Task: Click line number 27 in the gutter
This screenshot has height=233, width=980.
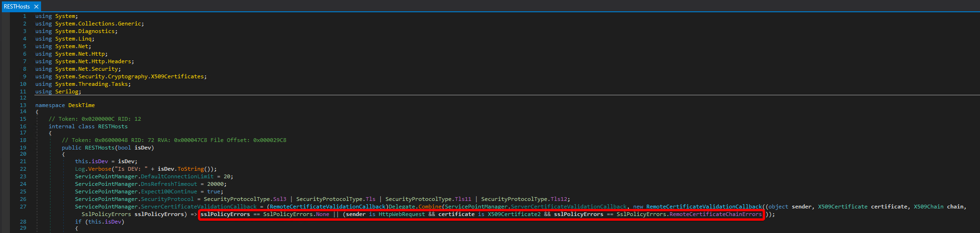Action: click(x=23, y=207)
